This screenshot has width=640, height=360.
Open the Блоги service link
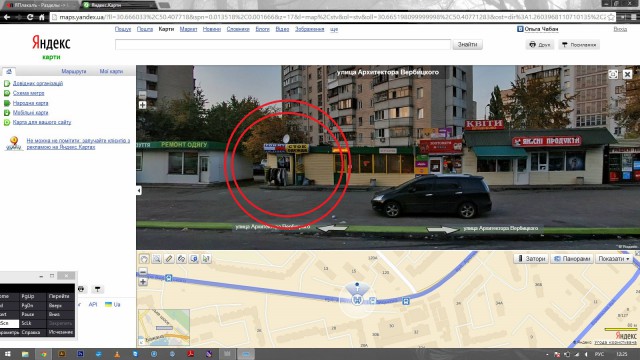262,29
